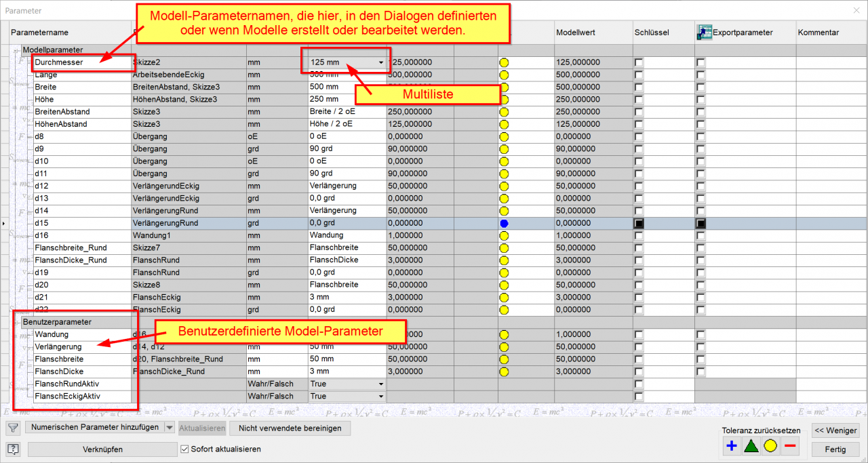Check the Schlüssel box for Durchmesser
This screenshot has height=463, width=868.
tap(639, 62)
